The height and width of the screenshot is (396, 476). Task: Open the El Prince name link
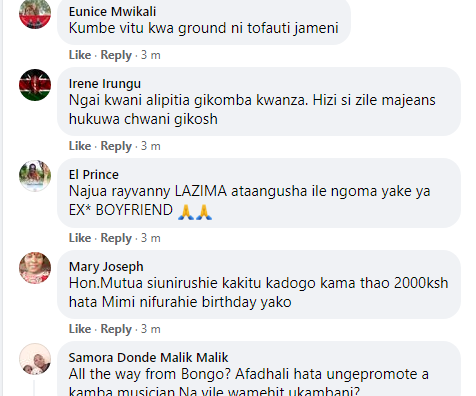pos(94,175)
